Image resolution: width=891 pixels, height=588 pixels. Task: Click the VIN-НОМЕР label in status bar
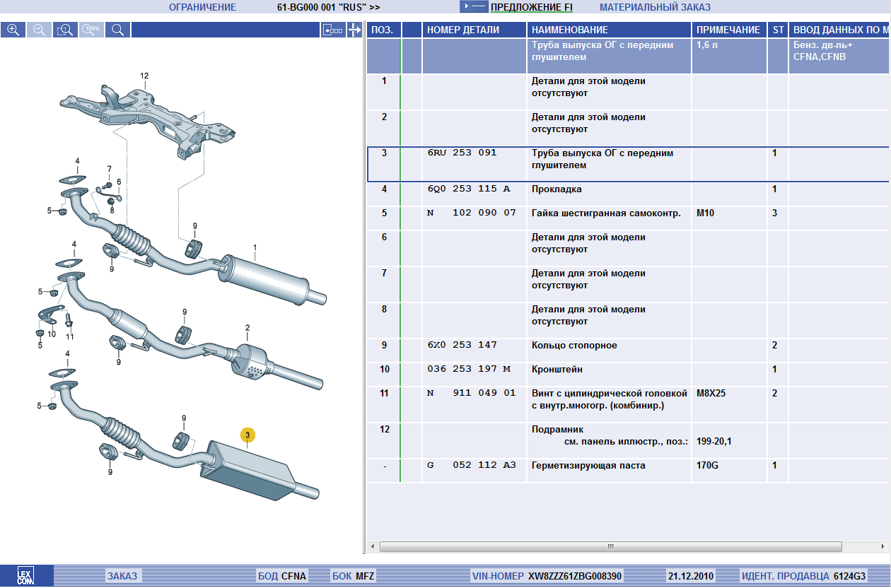point(497,576)
